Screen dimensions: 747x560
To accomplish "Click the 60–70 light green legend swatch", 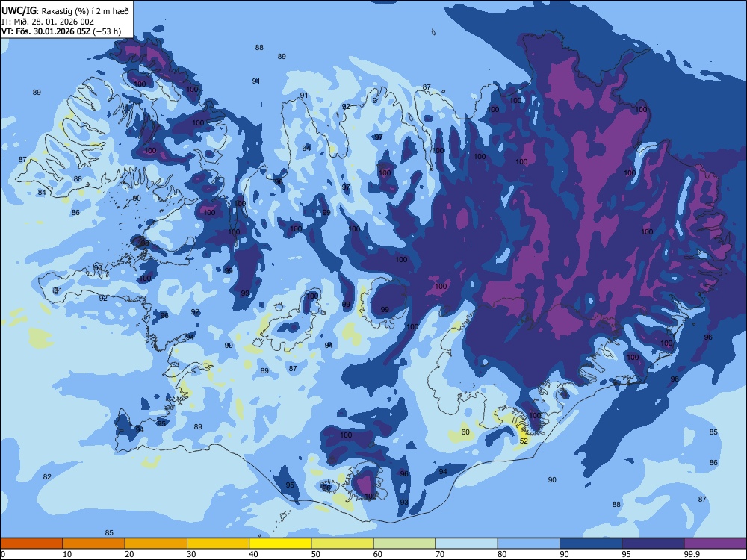I will [x=404, y=544].
